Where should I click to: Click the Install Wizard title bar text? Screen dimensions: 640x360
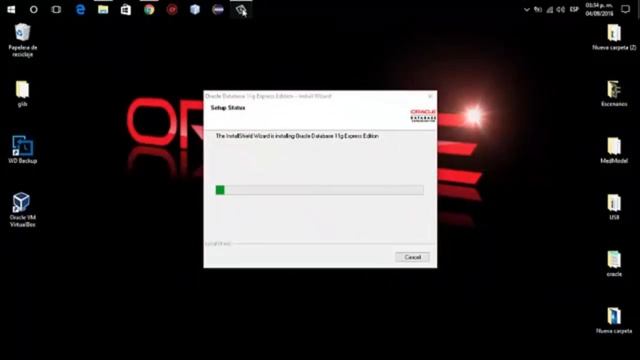click(268, 96)
